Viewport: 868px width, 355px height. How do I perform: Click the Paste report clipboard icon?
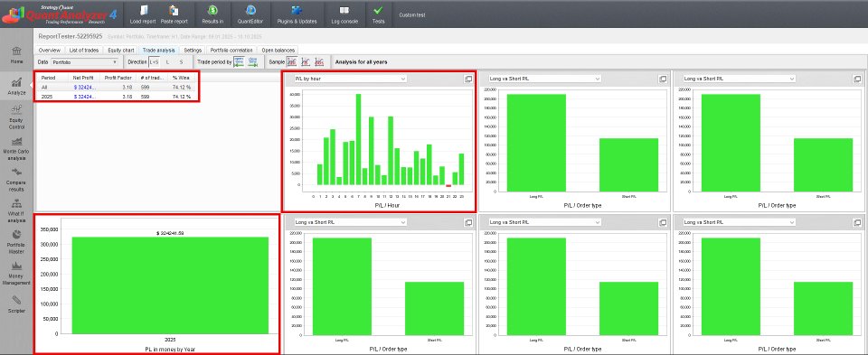174,10
